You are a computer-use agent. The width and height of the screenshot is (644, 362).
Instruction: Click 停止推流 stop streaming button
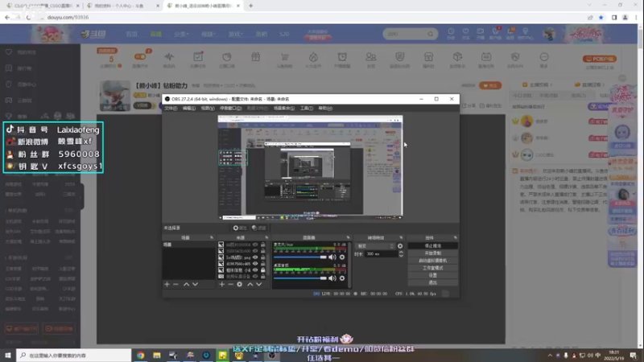pos(432,246)
